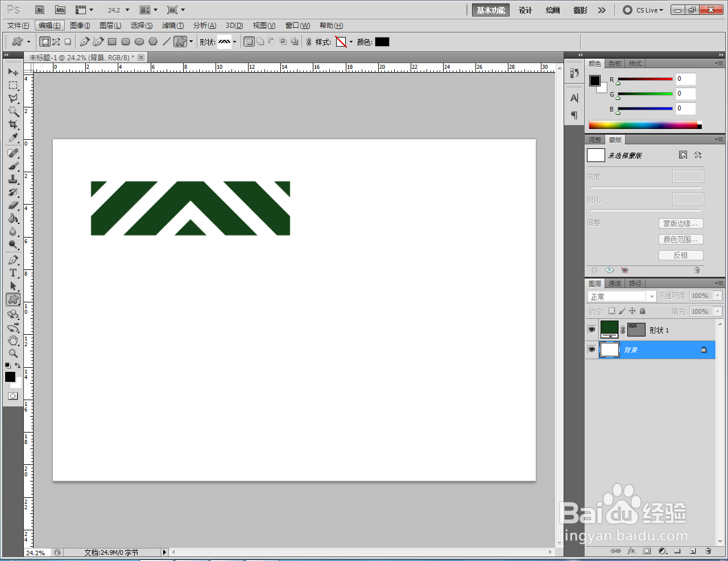This screenshot has width=728, height=561.
Task: Toggle lock transparent pixels
Action: click(x=611, y=311)
